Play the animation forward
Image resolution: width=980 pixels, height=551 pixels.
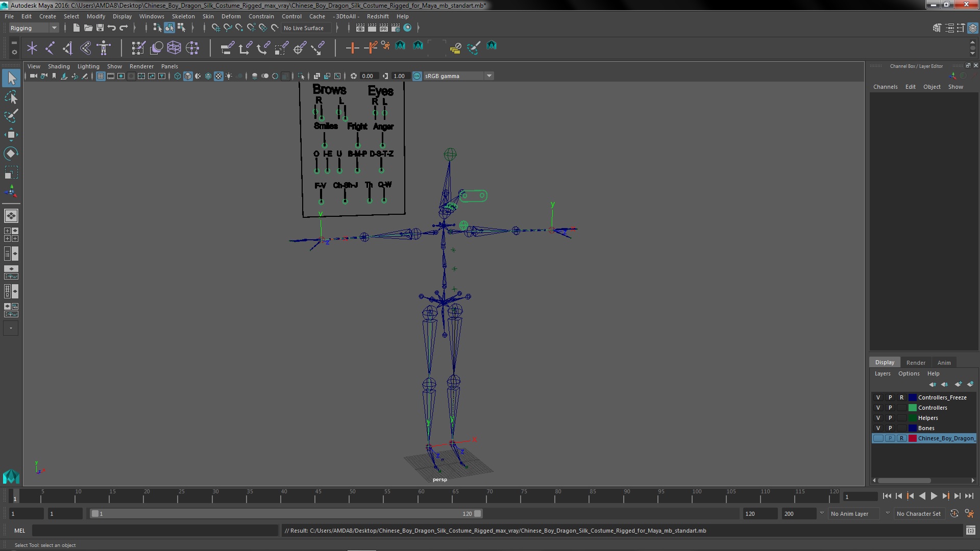[x=934, y=496]
